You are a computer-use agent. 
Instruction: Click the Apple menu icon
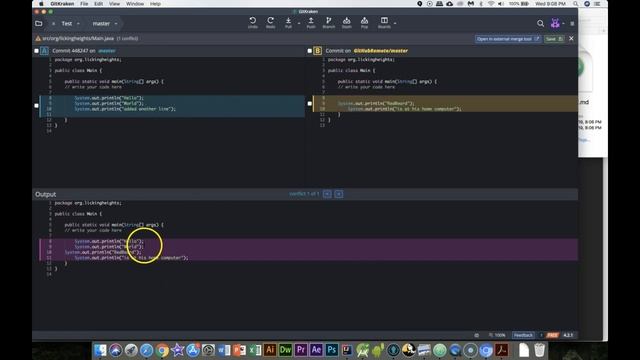[41, 4]
